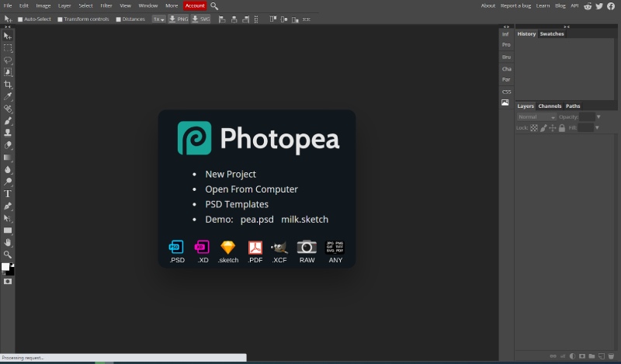
Task: Click New Project on welcome screen
Action: pos(231,175)
